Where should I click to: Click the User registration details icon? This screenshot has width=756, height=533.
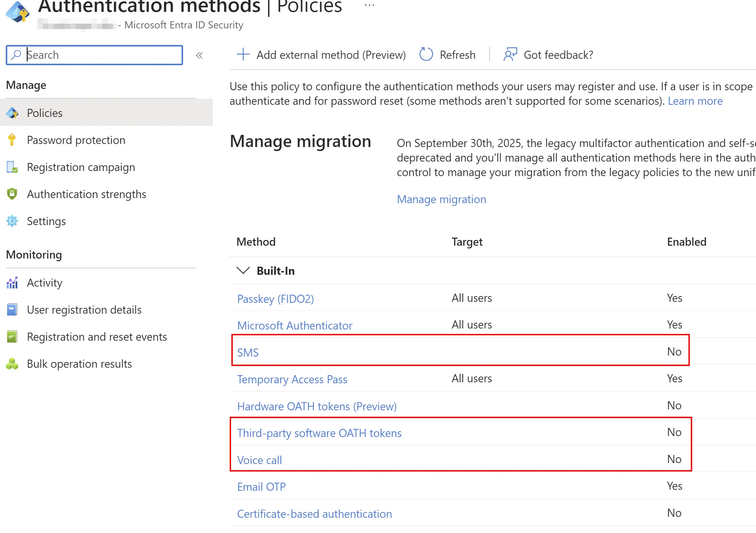[12, 310]
